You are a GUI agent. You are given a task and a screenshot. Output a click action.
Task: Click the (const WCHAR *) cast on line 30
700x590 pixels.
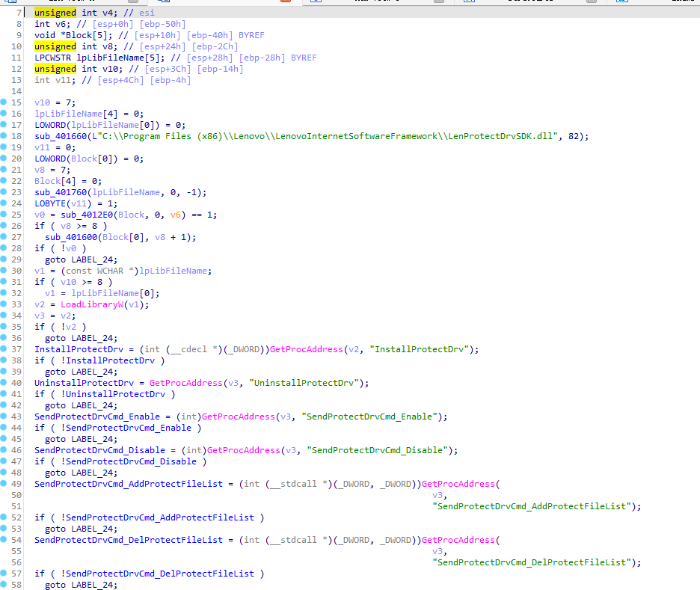pyautogui.click(x=100, y=271)
